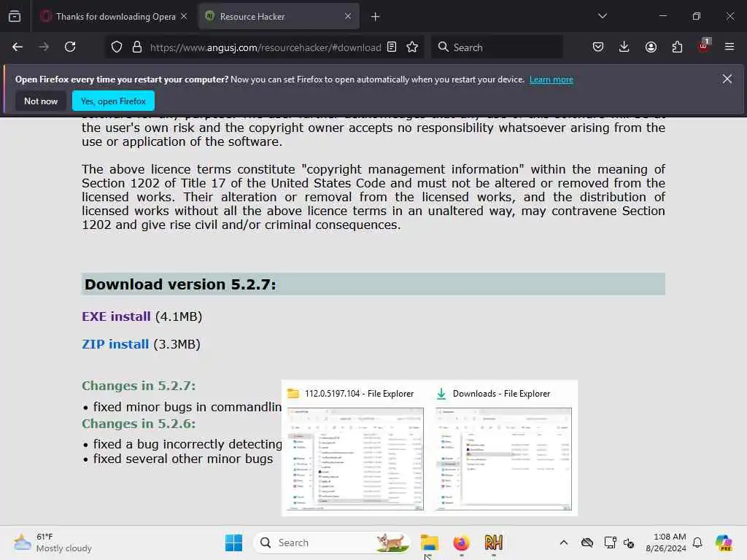Image resolution: width=747 pixels, height=560 pixels.
Task: Click the Changes in 5.2.7 heading
Action: point(139,386)
